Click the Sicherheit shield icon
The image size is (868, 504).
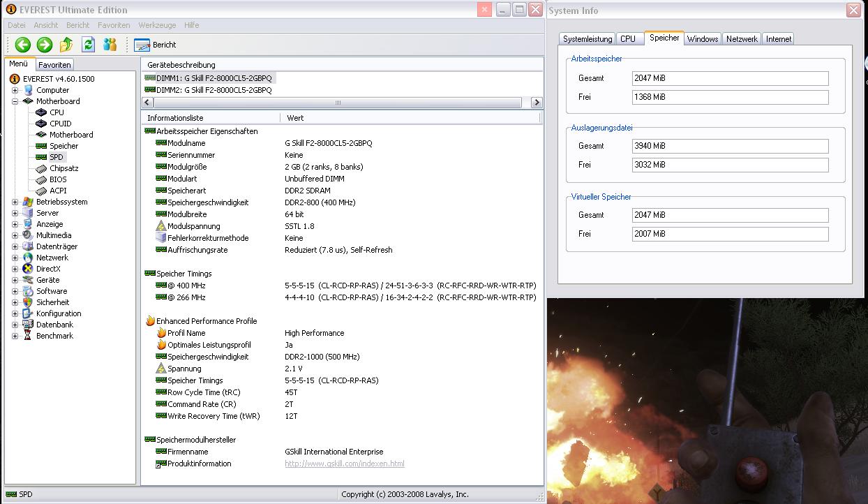pos(28,302)
